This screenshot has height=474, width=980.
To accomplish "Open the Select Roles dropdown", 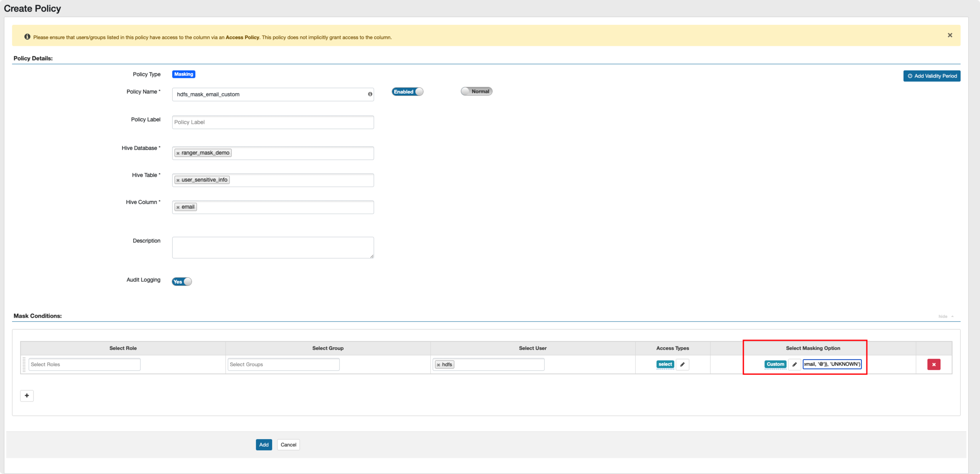I will (84, 364).
